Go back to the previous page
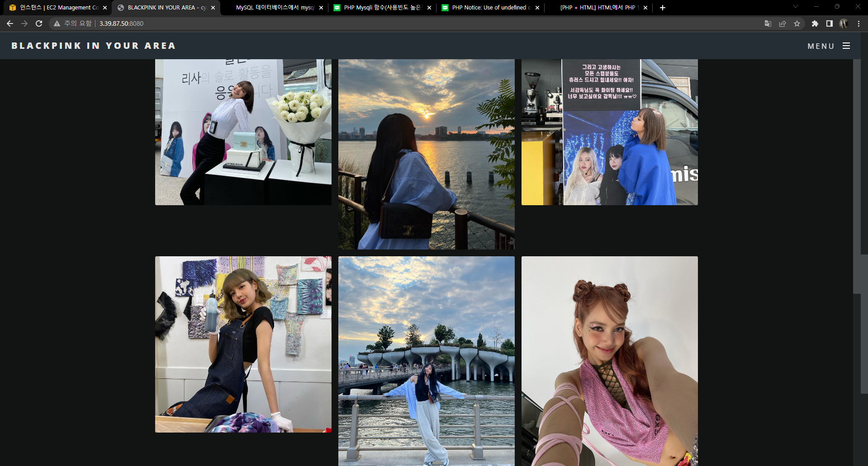The height and width of the screenshot is (466, 868). (x=10, y=24)
